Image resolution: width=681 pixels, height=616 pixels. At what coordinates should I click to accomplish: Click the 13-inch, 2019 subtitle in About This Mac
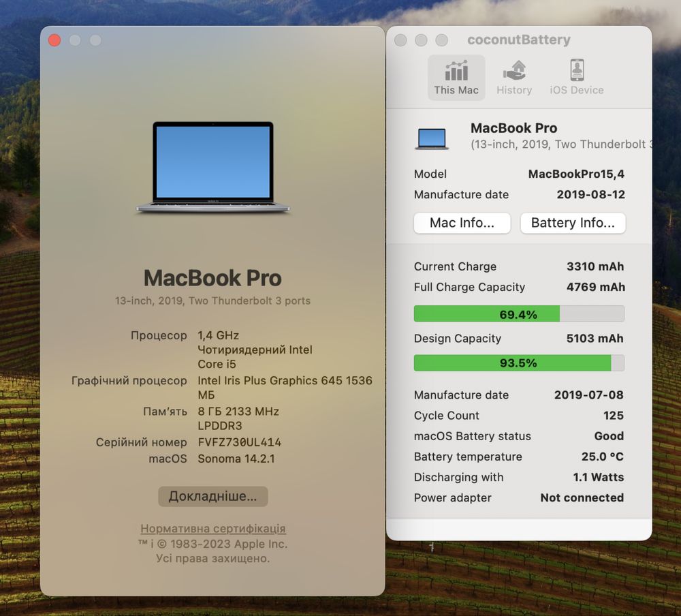(212, 301)
